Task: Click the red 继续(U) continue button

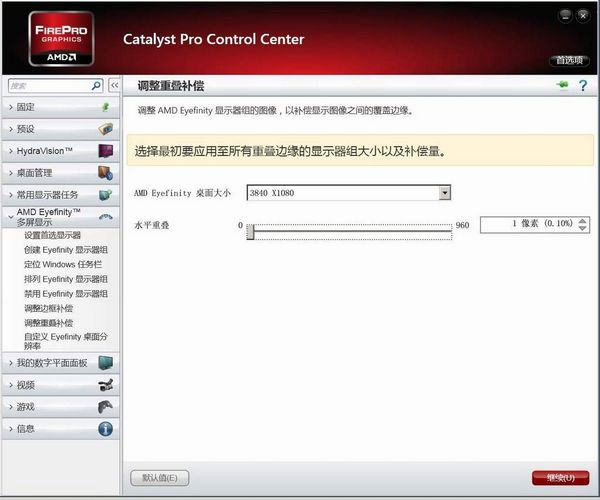Action: coord(560,478)
